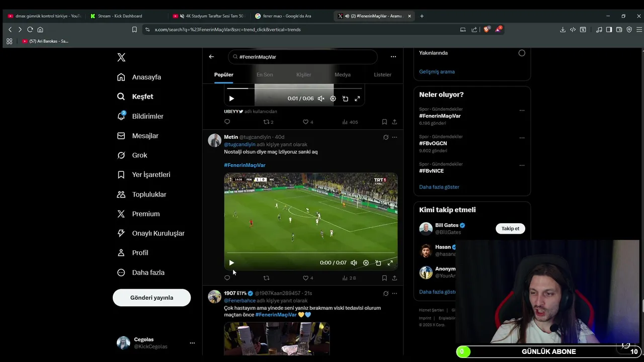Enter picture-in-picture on football match video
This screenshot has width=644, height=362.
[378, 263]
